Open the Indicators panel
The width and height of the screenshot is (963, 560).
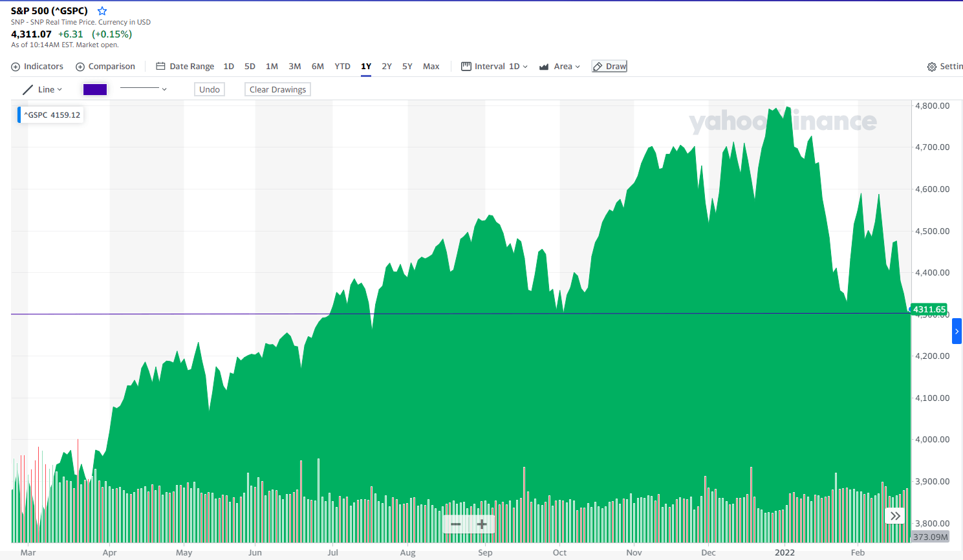tap(37, 66)
